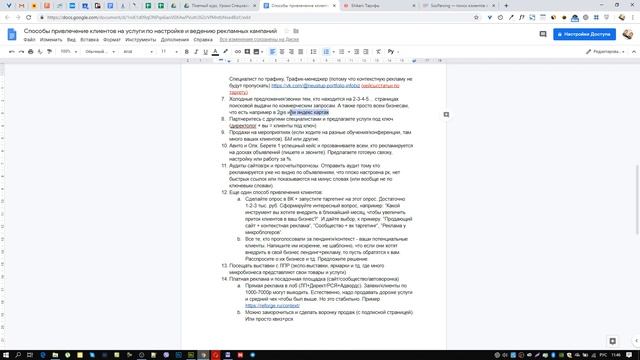Image resolution: width=640 pixels, height=360 pixels.
Task: Open the editing mode dropdown
Action: click(x=605, y=52)
